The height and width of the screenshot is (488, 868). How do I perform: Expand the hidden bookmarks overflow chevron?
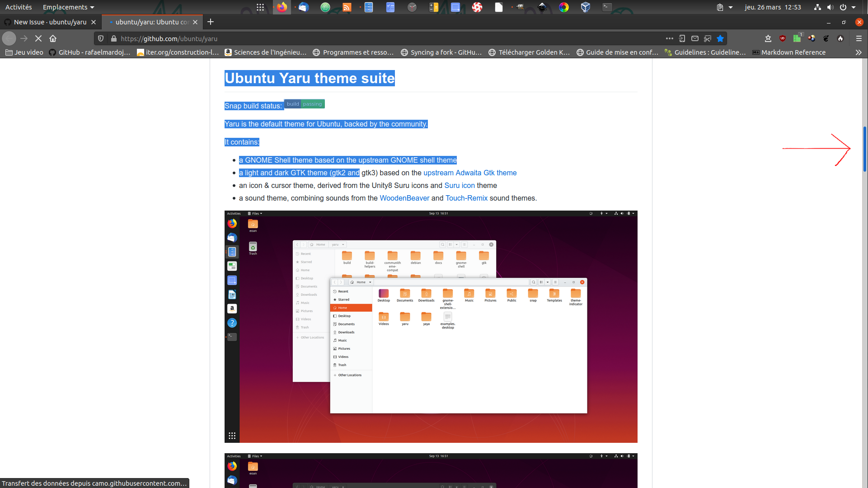pyautogui.click(x=858, y=52)
